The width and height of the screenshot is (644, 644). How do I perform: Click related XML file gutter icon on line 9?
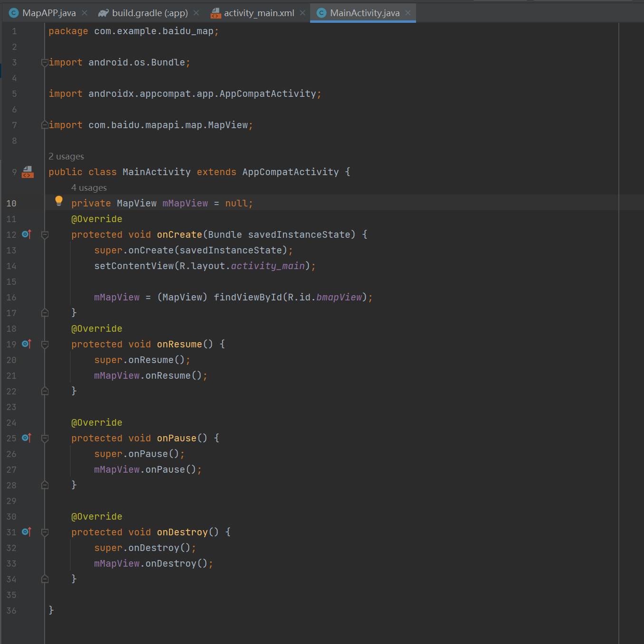point(28,172)
